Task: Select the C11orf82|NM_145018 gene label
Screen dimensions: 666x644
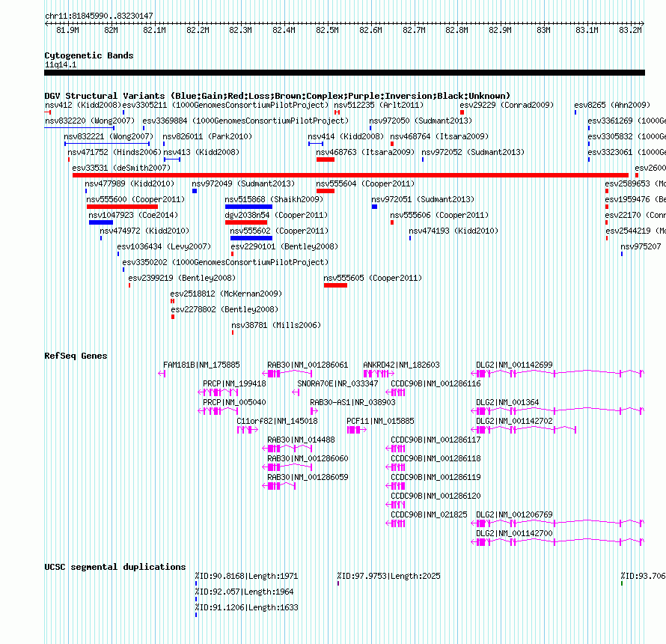Action: 277,421
